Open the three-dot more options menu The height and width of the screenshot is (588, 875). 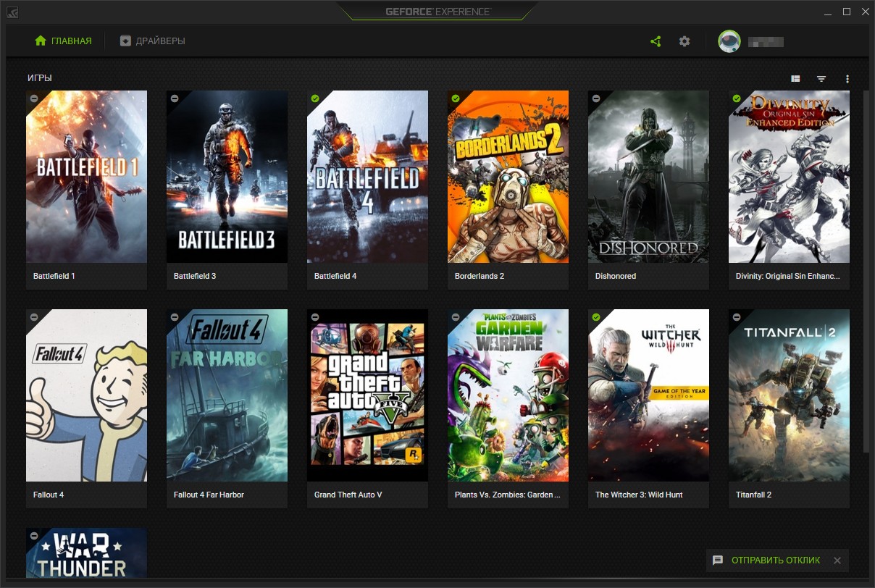click(x=847, y=78)
